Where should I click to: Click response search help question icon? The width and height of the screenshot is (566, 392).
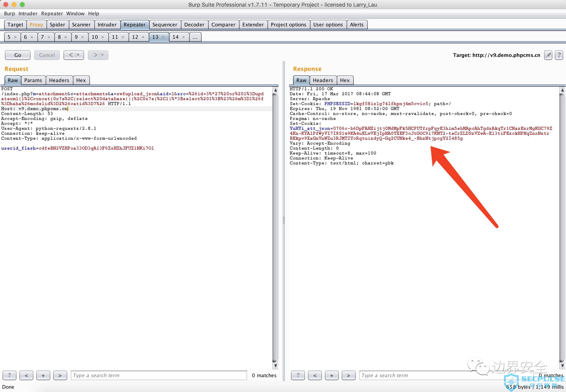pos(298,375)
